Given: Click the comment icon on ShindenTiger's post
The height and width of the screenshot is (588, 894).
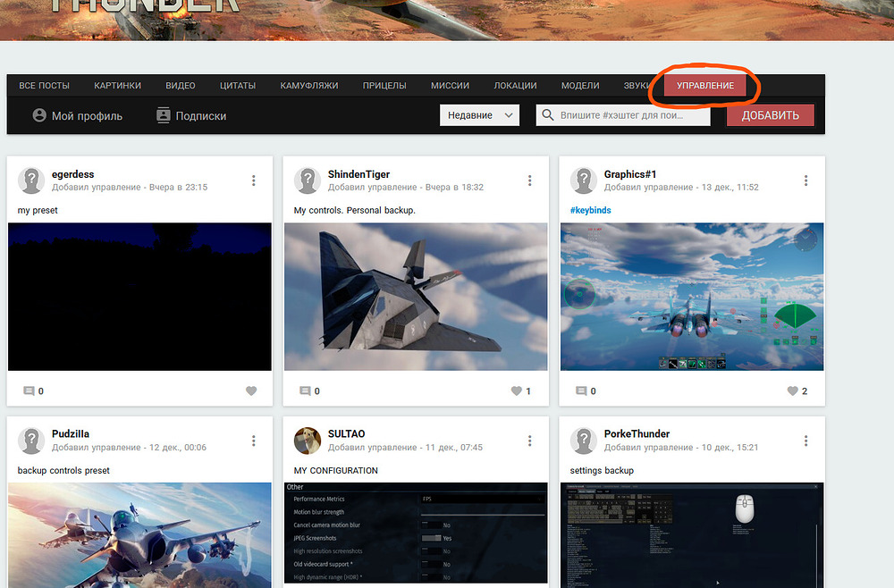Looking at the screenshot, I should (x=305, y=391).
